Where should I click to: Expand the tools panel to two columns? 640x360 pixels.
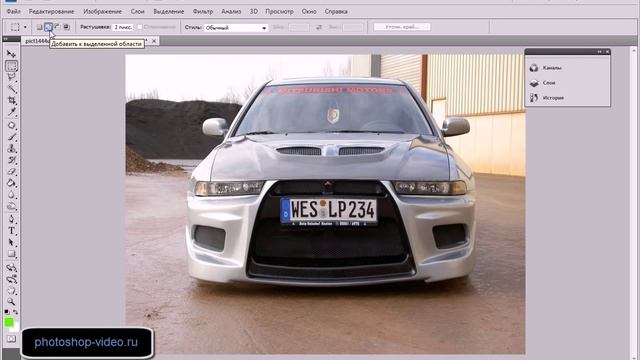tap(5, 39)
